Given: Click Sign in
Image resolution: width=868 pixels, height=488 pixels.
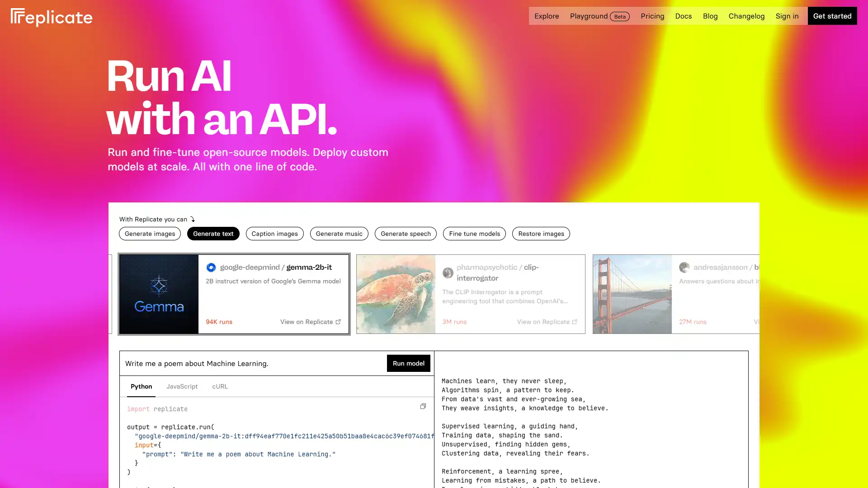Looking at the screenshot, I should click(x=787, y=16).
